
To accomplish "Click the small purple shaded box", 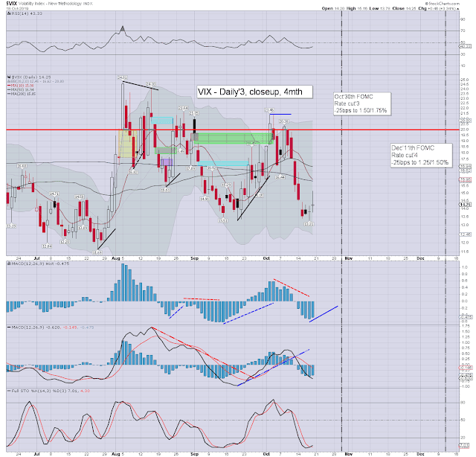I will pyautogui.click(x=167, y=162).
